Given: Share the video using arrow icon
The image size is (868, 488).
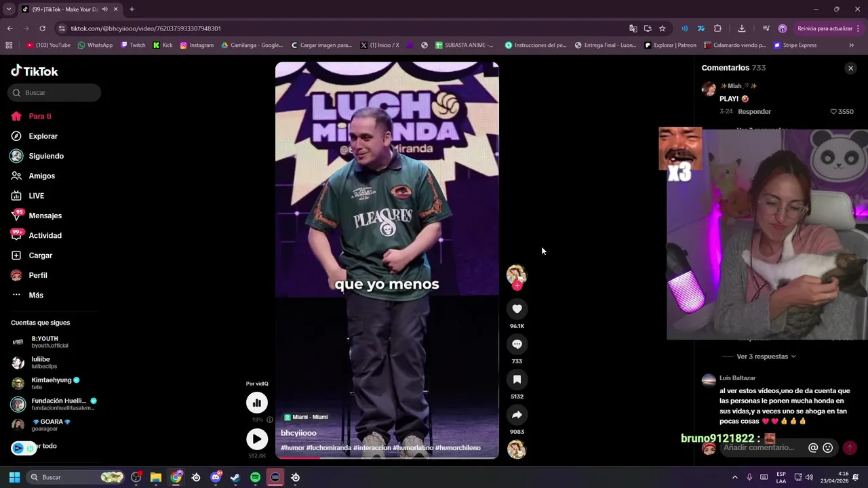Looking at the screenshot, I should [517, 415].
